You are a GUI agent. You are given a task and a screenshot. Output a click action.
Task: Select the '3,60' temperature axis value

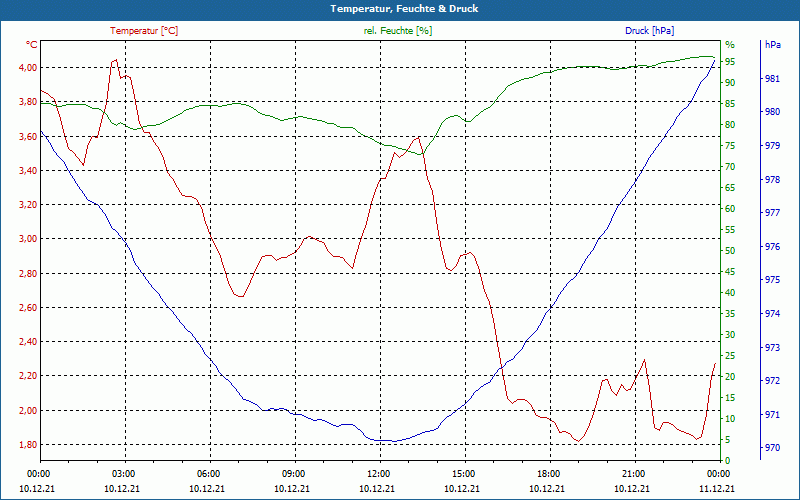tap(28, 136)
